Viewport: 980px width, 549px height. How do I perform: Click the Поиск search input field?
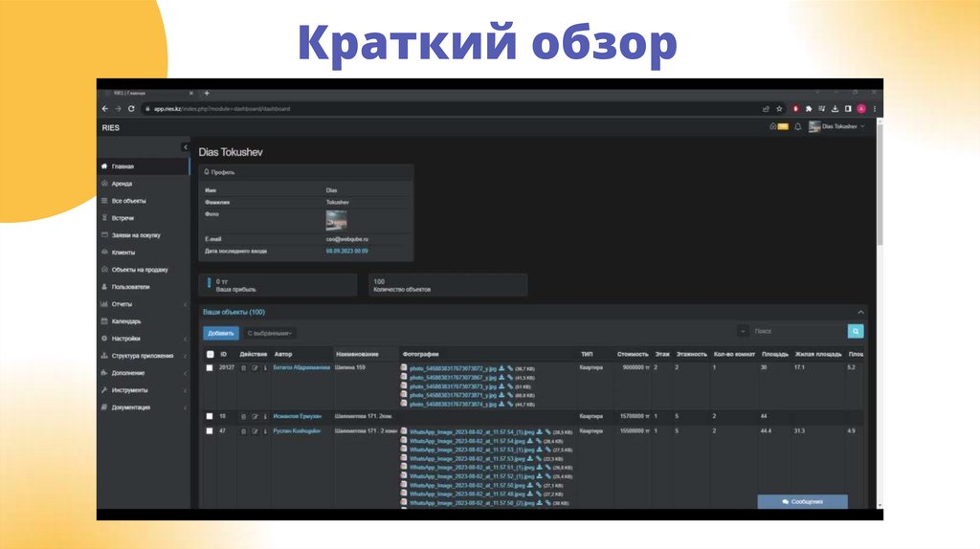[798, 331]
